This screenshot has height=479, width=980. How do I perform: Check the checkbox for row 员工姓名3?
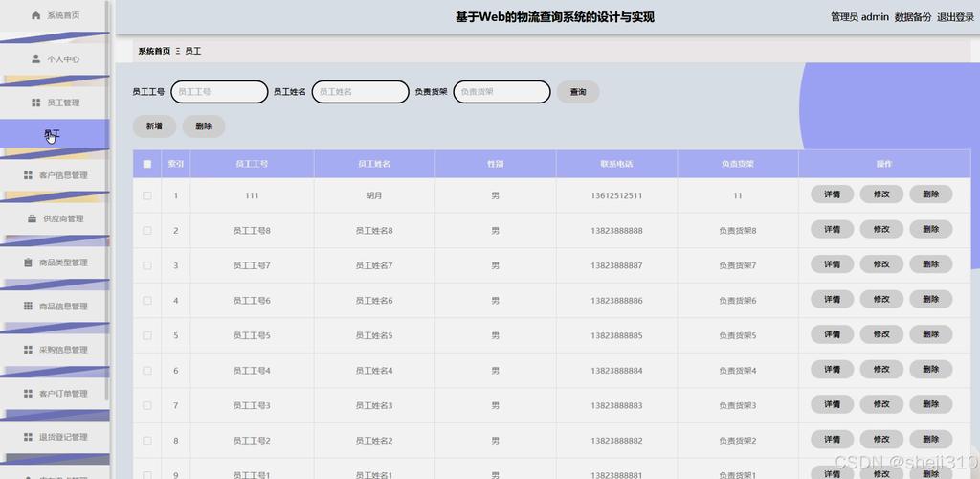click(147, 406)
